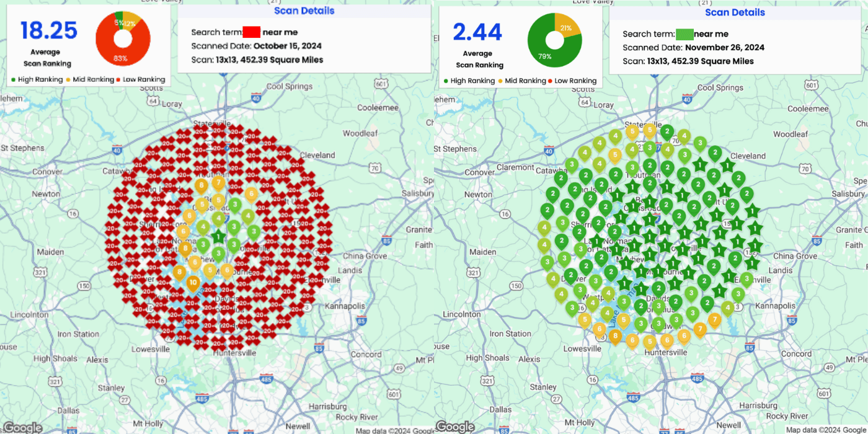Click the green star rank 1 pin on left map

click(x=218, y=236)
